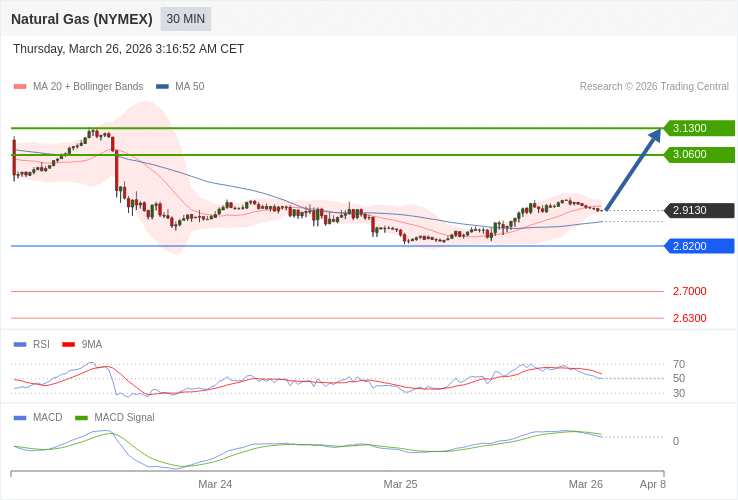Screen dimensions: 738x500
Task: Click the 2.6300 support level label
Action: pos(689,318)
